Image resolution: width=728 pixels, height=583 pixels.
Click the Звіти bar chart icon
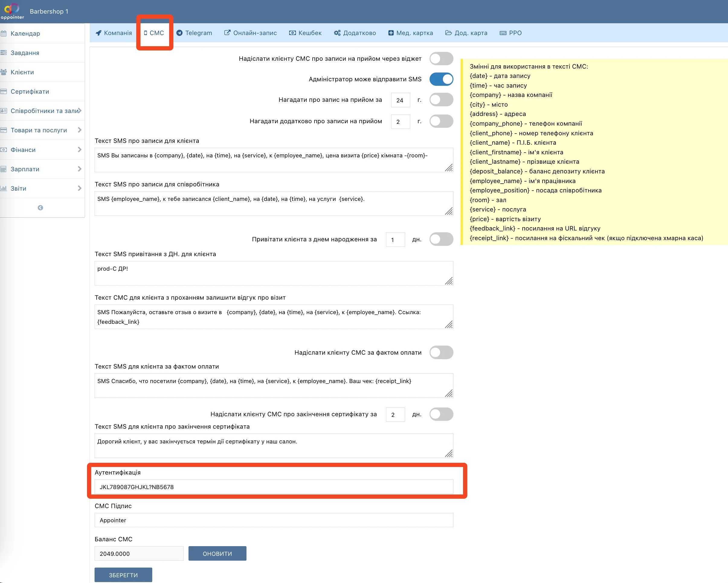[4, 188]
